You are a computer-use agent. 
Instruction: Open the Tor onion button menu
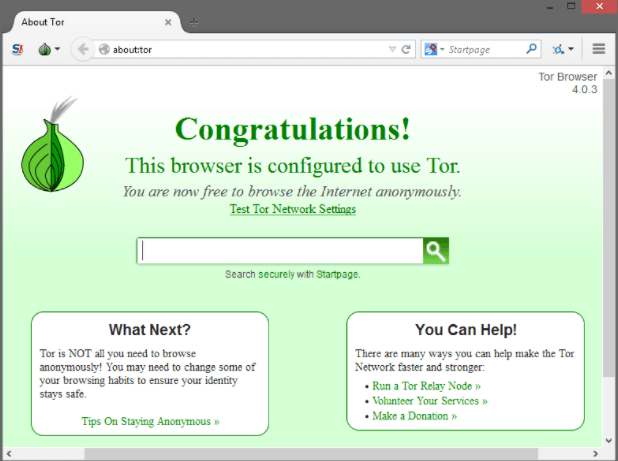(x=49, y=49)
